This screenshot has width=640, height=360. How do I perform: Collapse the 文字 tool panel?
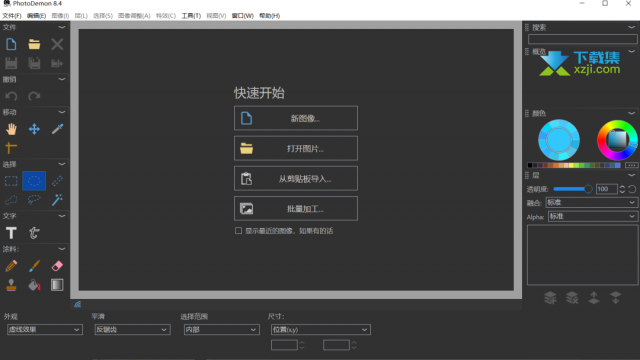pos(62,216)
